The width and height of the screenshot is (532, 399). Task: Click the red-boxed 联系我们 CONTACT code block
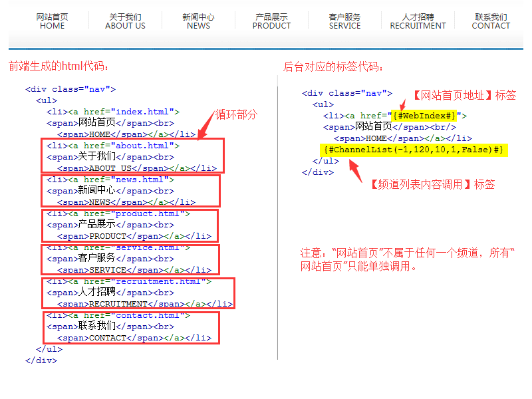131,327
